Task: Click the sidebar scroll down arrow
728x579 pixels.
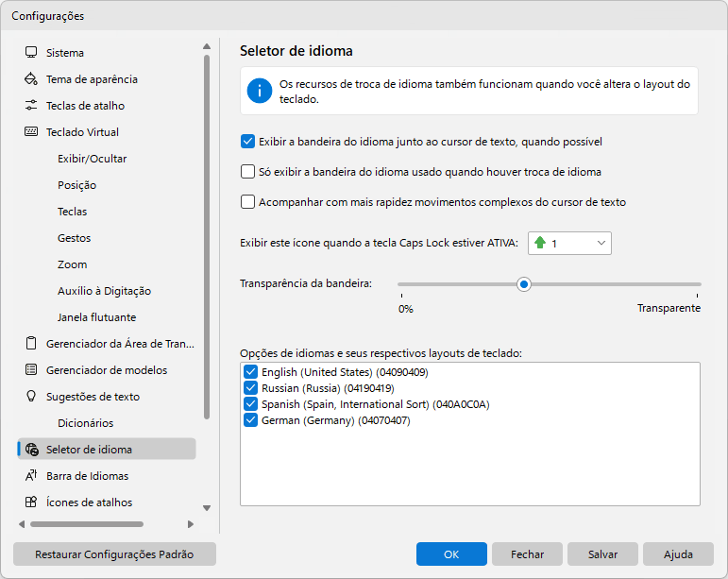Action: click(207, 508)
